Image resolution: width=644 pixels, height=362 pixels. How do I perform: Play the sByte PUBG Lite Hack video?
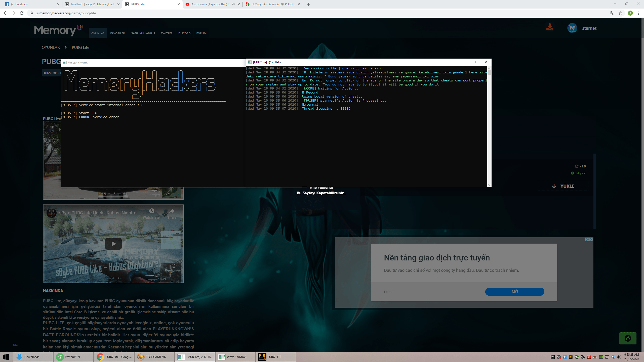point(113,244)
